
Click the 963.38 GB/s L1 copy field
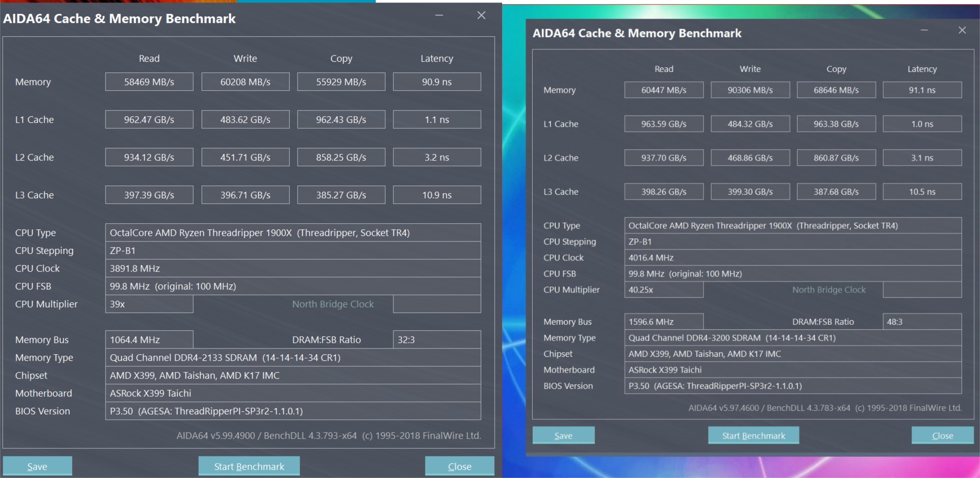click(836, 124)
